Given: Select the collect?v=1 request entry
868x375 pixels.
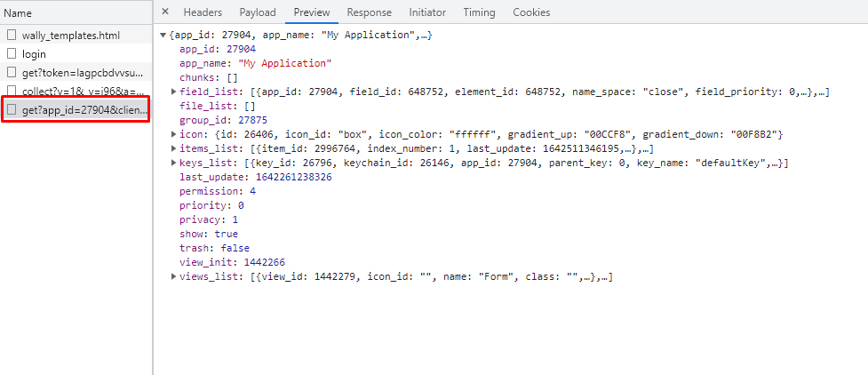Looking at the screenshot, I should tap(82, 92).
